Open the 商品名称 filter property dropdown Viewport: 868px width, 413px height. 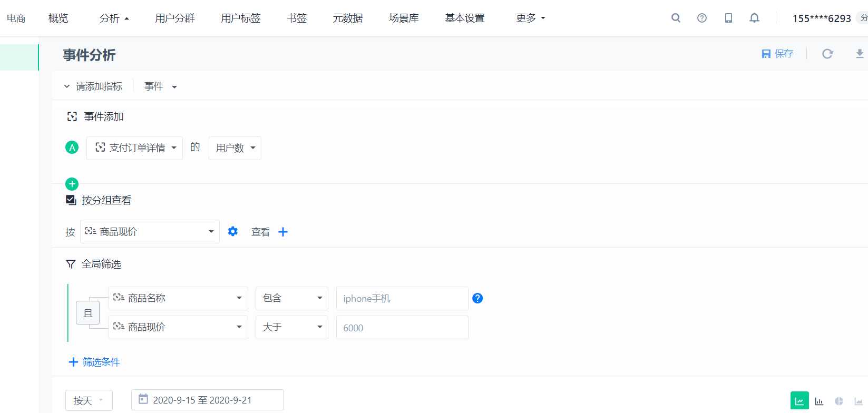pos(178,298)
